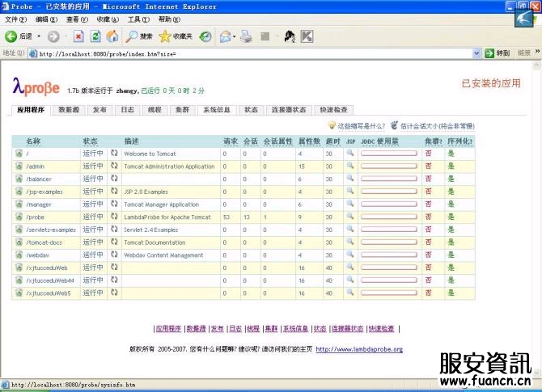
Task: Click 'Tomcat Manager Application' description text
Action: click(162, 204)
